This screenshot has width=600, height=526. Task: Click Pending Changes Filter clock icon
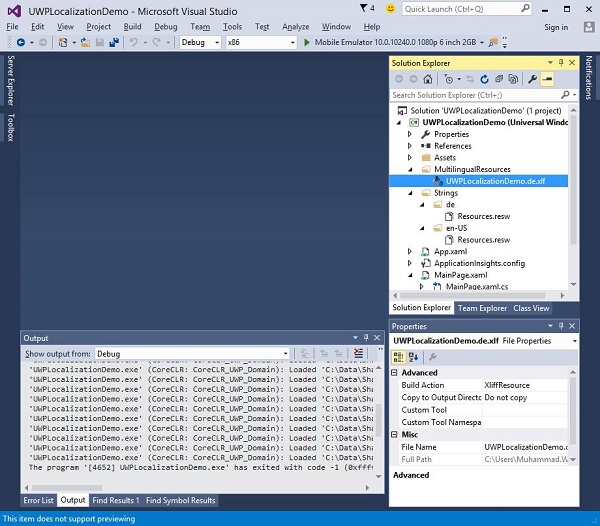click(449, 79)
